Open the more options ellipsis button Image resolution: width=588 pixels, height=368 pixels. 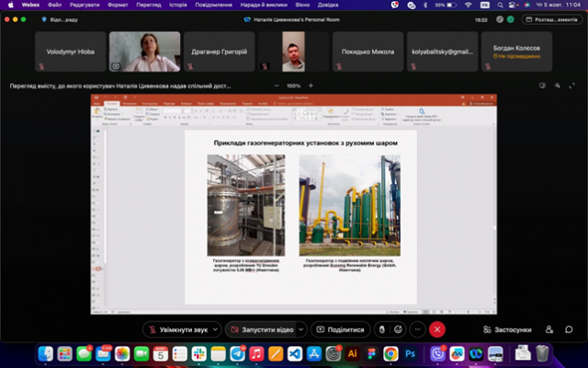(x=418, y=328)
